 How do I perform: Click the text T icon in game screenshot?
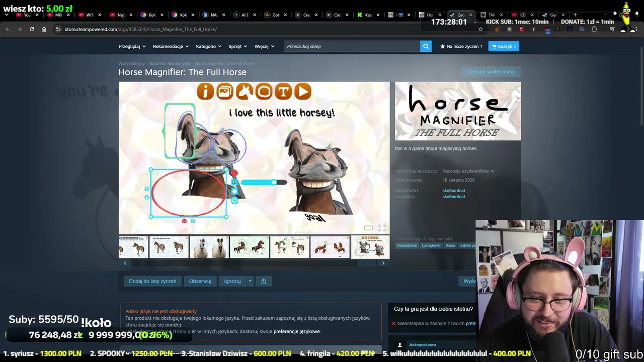pyautogui.click(x=283, y=92)
